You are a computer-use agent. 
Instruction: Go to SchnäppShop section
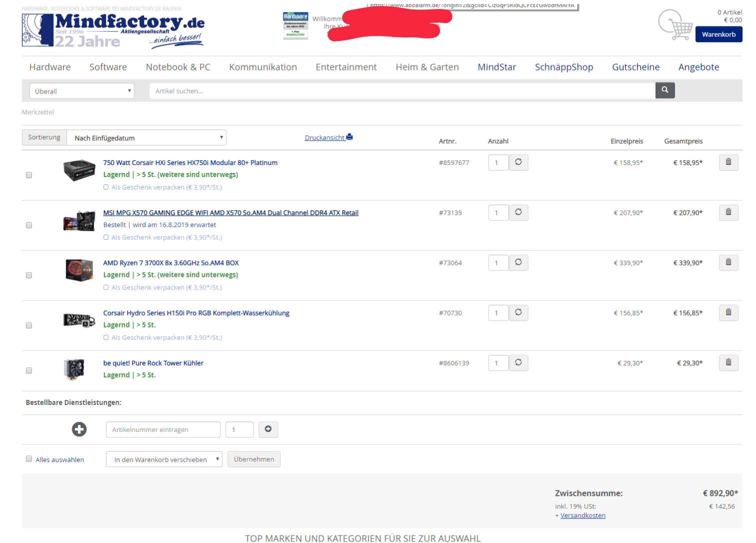[x=564, y=67]
